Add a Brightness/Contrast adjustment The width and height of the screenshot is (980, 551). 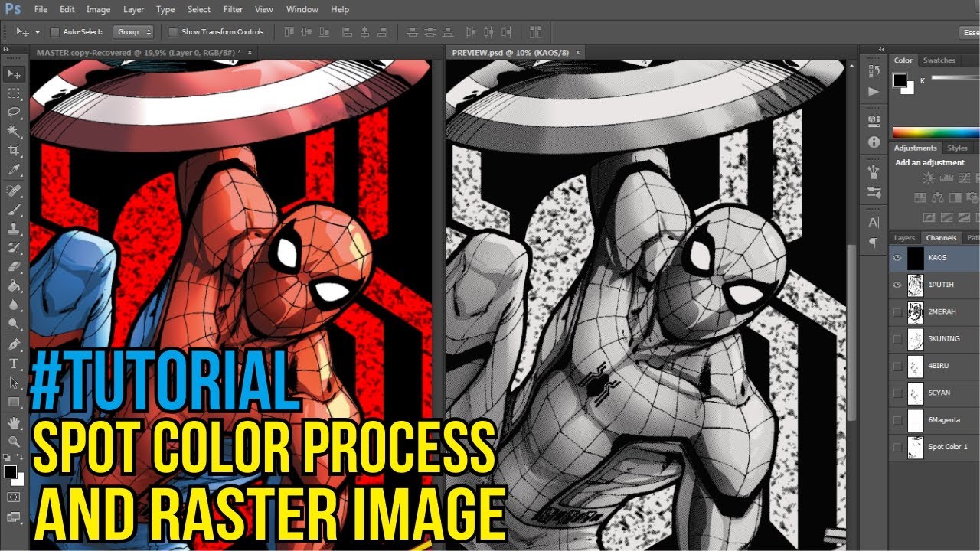point(928,178)
